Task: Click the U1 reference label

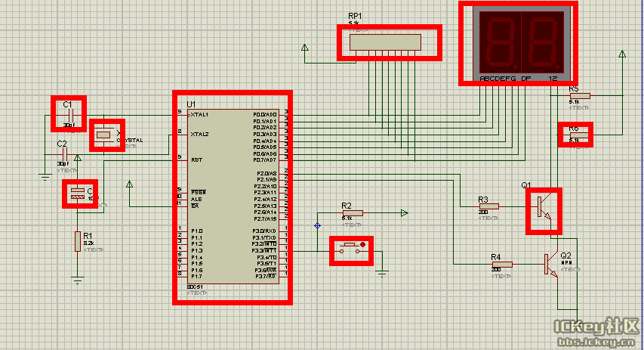Action: [191, 104]
